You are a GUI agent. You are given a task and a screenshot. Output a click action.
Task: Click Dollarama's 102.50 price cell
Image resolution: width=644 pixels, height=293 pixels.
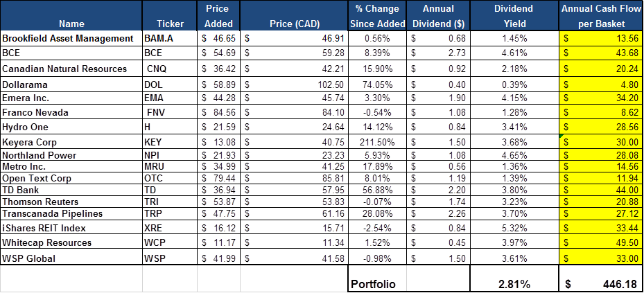[x=294, y=85]
